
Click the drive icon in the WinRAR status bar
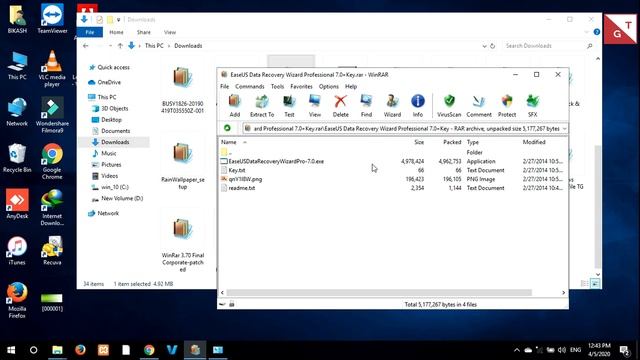222,304
